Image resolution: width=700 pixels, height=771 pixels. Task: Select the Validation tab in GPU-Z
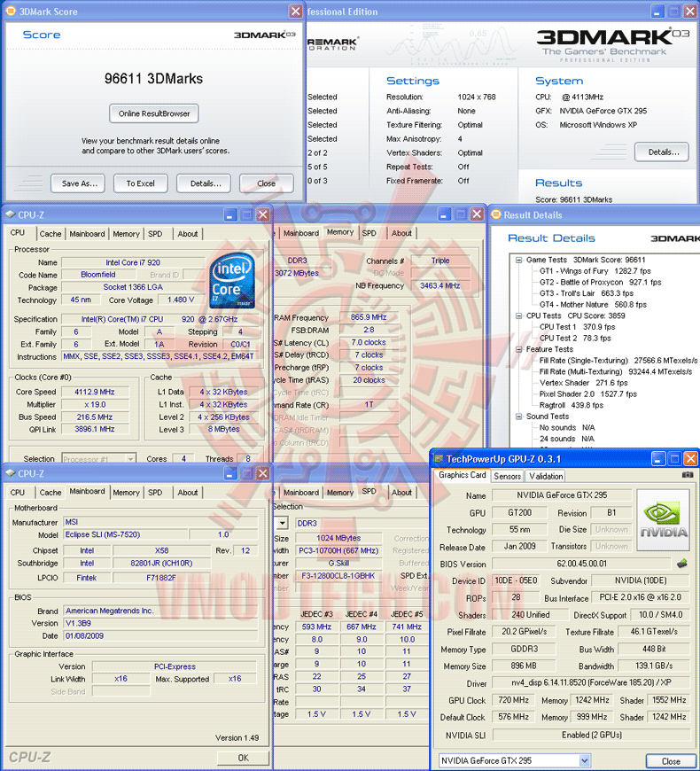[546, 476]
